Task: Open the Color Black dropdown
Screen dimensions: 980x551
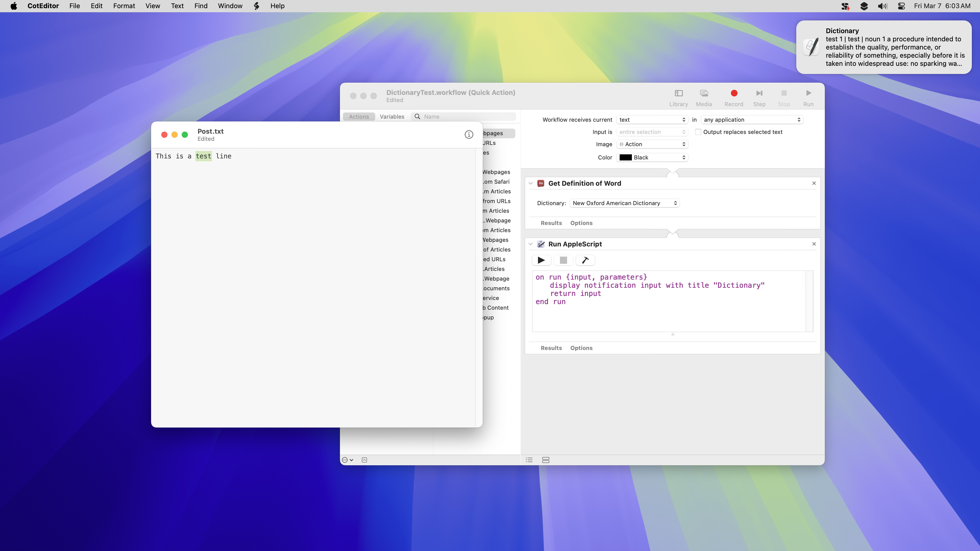Action: 652,157
